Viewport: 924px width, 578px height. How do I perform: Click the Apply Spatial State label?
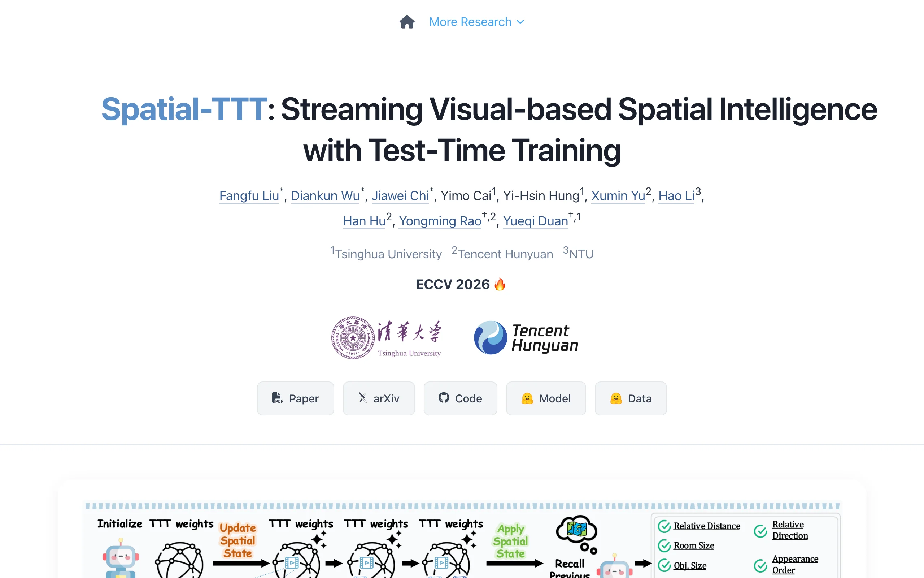click(510, 541)
